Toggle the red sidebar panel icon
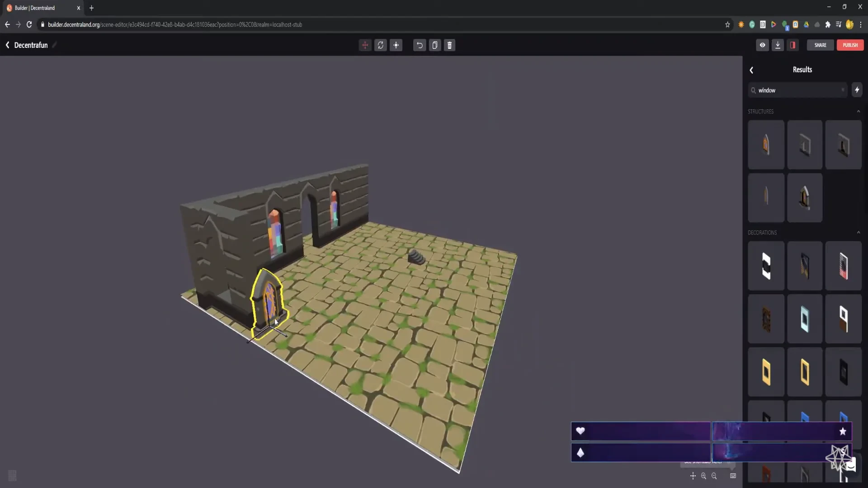Screen dimensions: 868x488 tap(793, 45)
